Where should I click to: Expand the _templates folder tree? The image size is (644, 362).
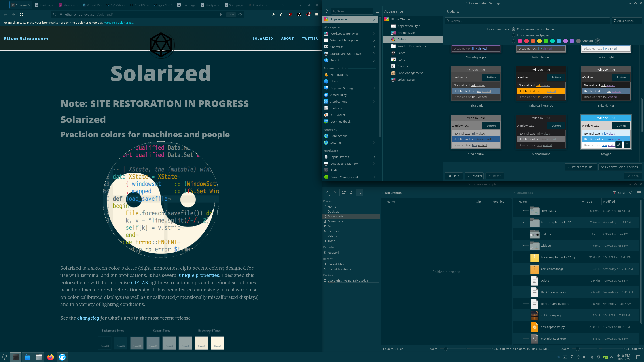click(x=523, y=211)
